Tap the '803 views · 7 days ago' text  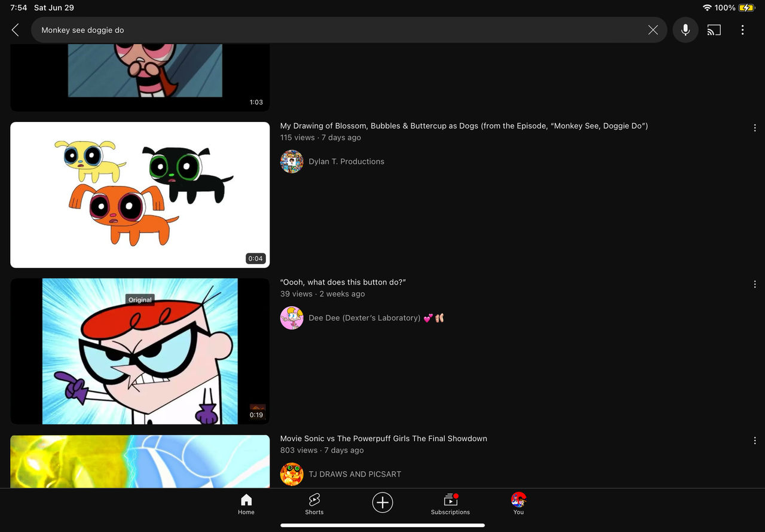click(322, 450)
